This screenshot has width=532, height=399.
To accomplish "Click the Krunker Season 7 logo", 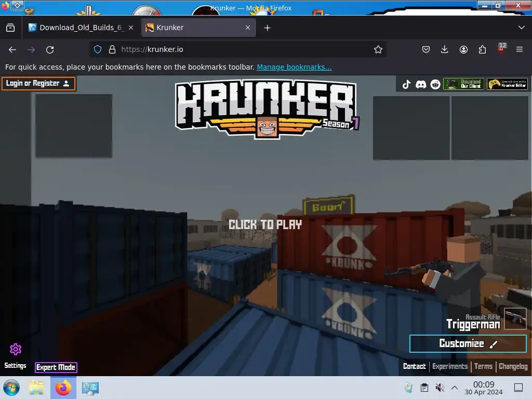I will 267,109.
